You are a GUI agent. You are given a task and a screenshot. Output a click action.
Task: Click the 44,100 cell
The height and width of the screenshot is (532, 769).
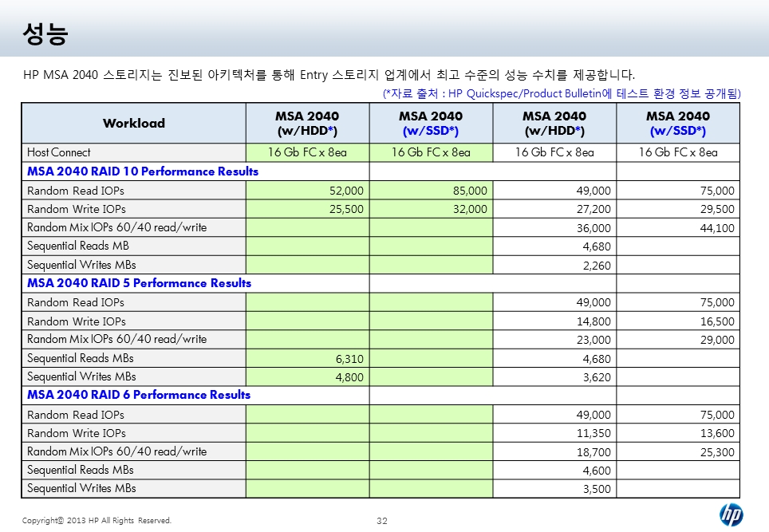click(678, 228)
